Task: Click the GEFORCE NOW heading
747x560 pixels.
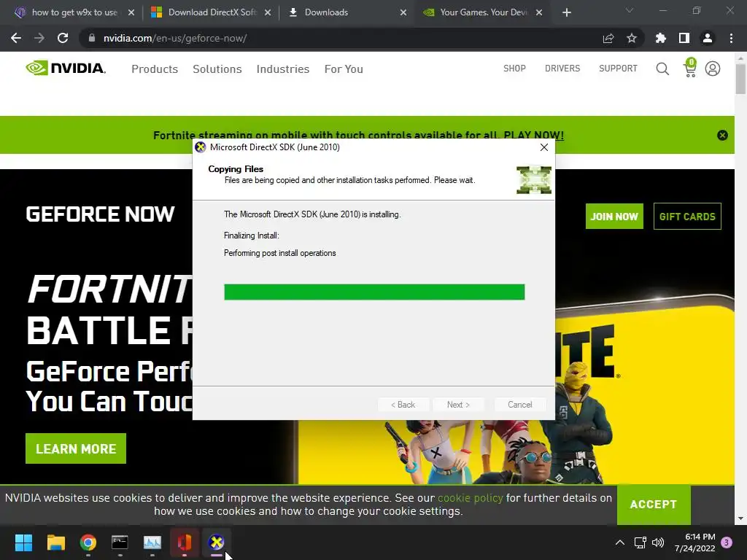Action: coord(101,214)
